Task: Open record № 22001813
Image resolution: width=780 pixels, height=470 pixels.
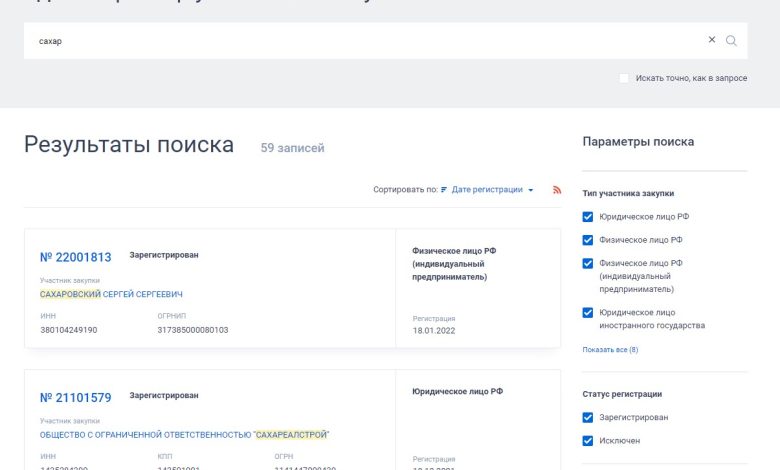Action: tap(76, 257)
